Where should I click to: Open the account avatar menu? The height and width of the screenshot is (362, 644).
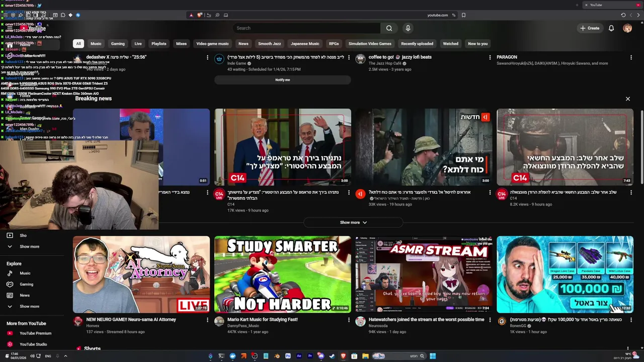pos(627,28)
